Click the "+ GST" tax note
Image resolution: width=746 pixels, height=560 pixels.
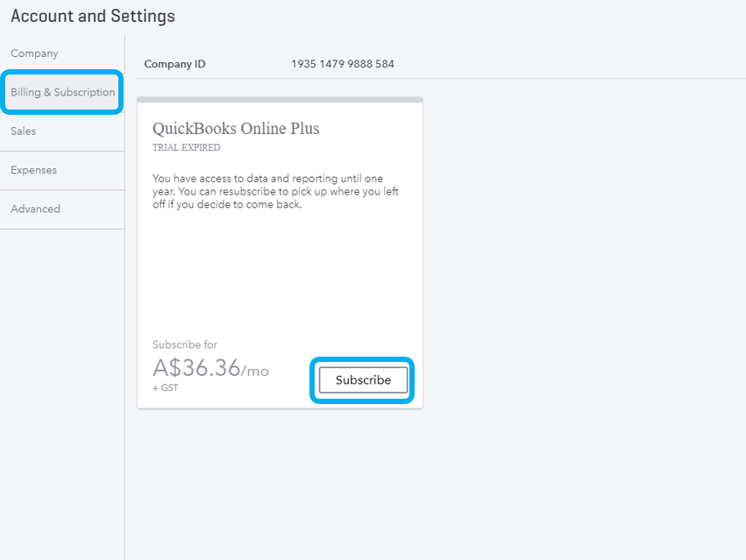tap(165, 387)
